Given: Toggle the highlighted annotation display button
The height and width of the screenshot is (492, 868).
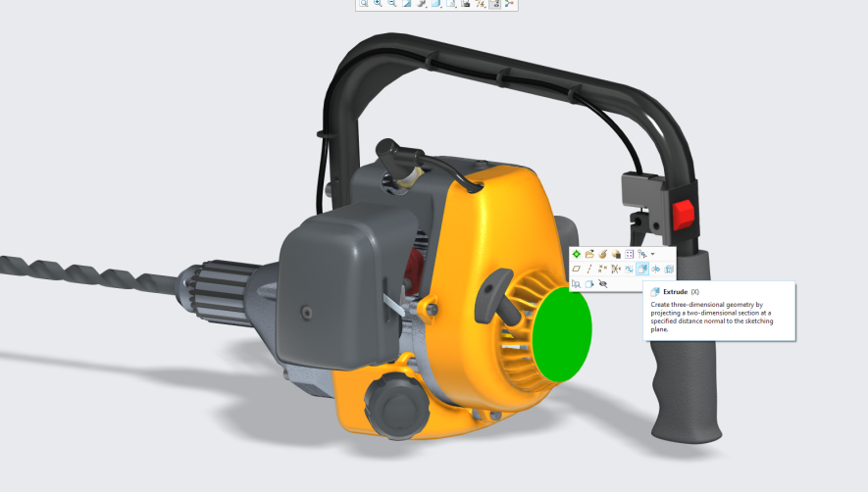Looking at the screenshot, I should click(x=495, y=4).
